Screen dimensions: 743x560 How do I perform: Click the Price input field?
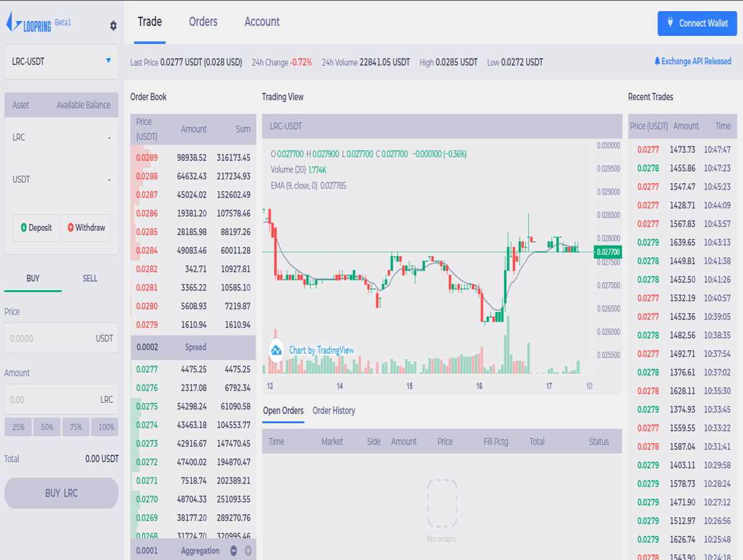(61, 338)
